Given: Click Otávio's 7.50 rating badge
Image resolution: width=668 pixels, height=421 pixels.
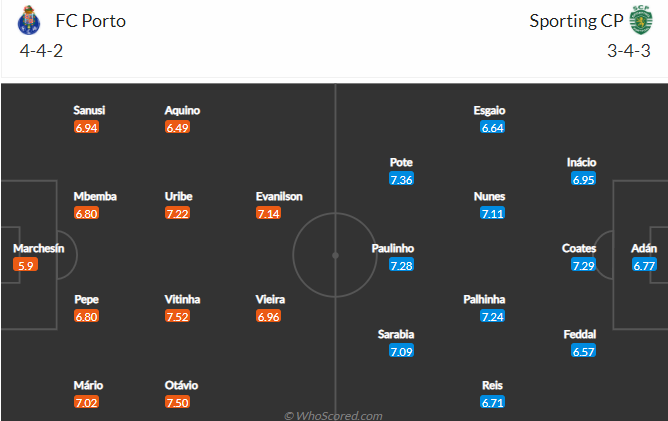Looking at the screenshot, I should [x=177, y=402].
